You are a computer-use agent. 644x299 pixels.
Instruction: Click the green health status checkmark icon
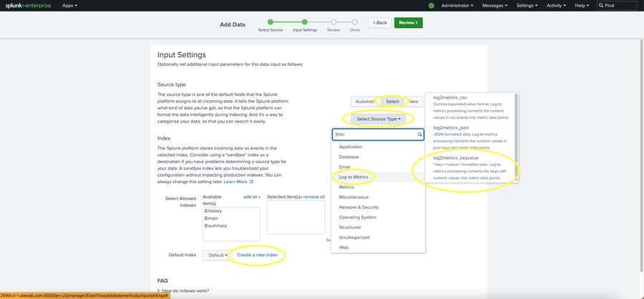[431, 5]
